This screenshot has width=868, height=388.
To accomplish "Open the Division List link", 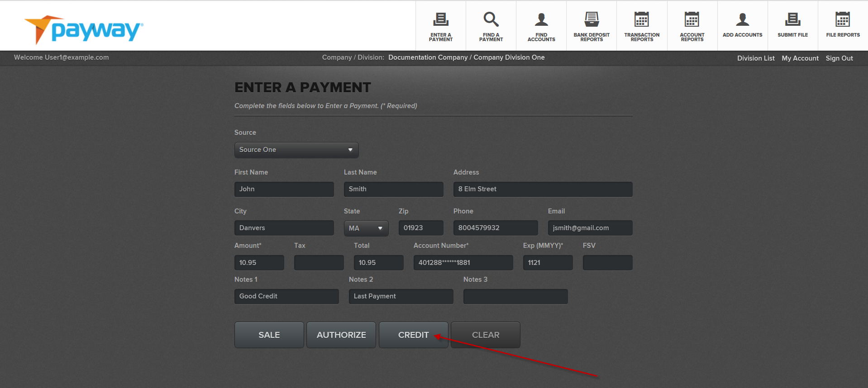I will point(755,58).
